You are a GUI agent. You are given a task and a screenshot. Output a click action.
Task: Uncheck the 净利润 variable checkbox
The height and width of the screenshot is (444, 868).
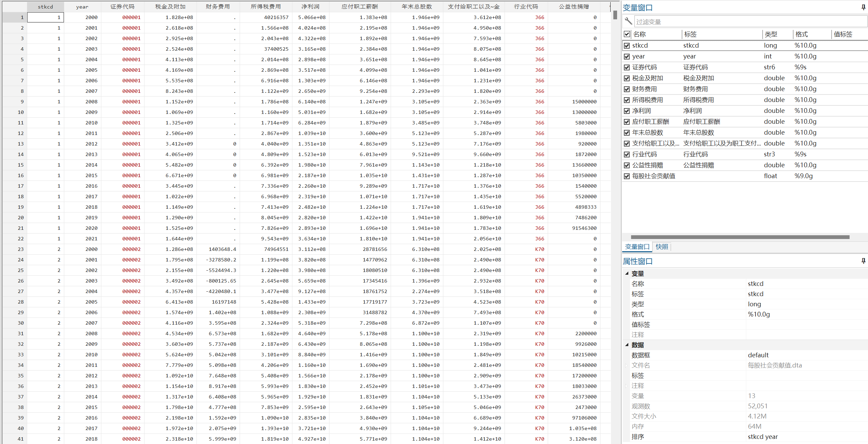pos(627,111)
